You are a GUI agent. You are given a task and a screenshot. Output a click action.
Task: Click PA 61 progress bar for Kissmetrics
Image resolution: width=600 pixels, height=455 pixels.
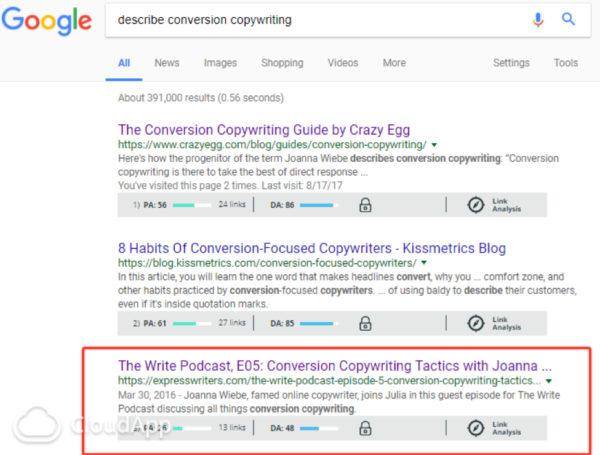click(x=192, y=324)
